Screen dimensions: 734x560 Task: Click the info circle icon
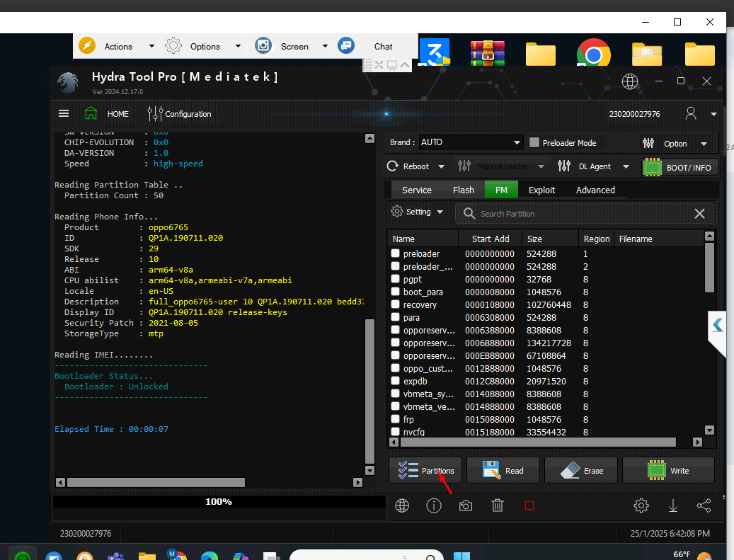coord(434,505)
